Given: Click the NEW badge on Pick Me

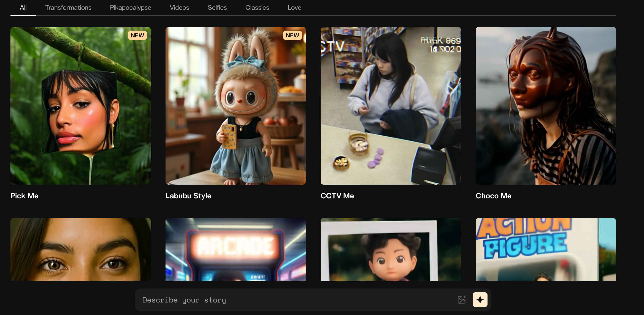Looking at the screenshot, I should [x=137, y=35].
